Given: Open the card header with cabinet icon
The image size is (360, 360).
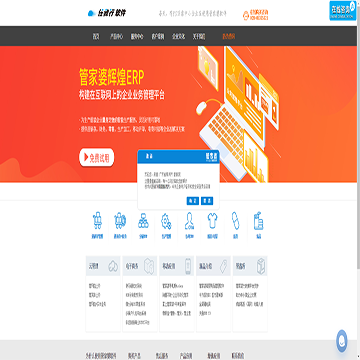Looking at the screenshot, I should (x=250, y=266).
